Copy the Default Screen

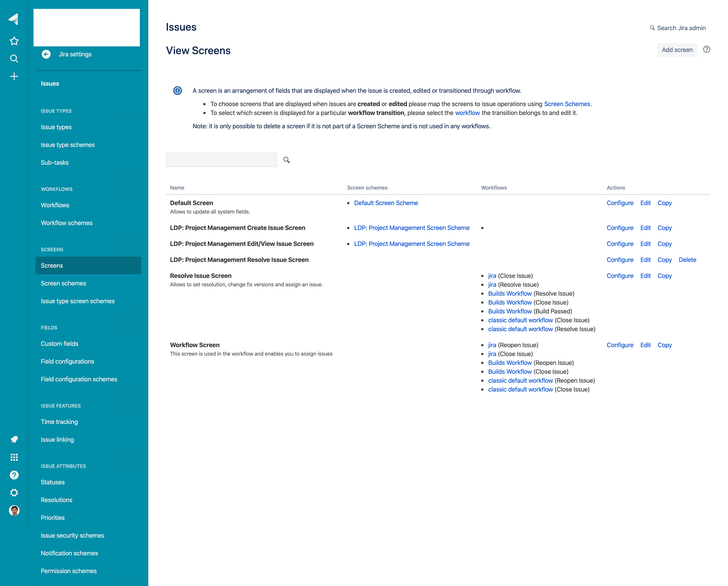[665, 203]
